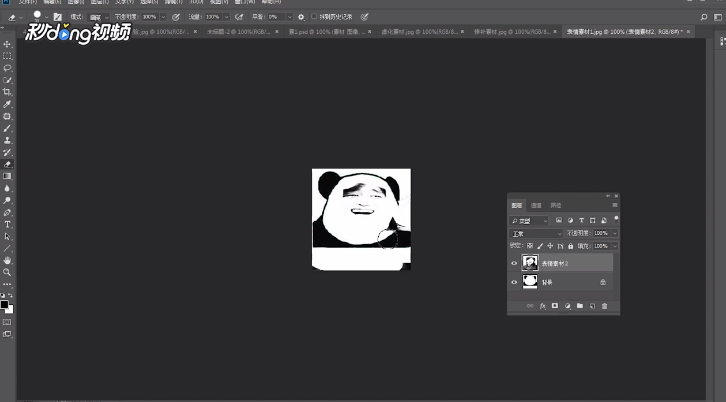Open layer opacity dropdown arrow

tap(615, 233)
